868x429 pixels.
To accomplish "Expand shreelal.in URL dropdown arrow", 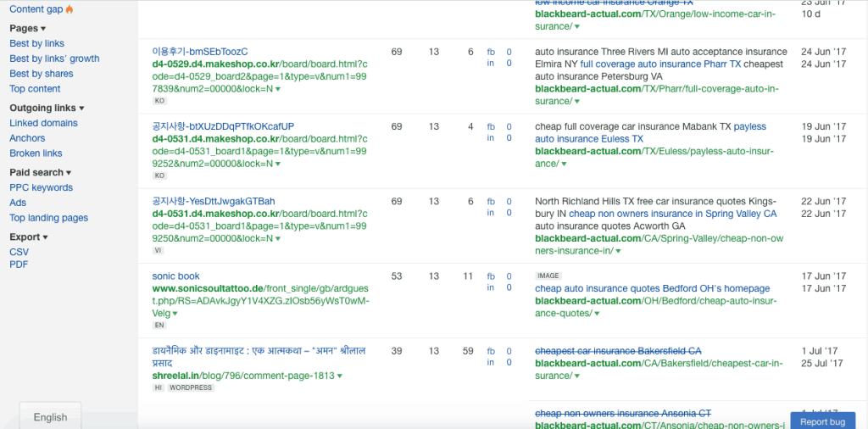I will (x=339, y=376).
